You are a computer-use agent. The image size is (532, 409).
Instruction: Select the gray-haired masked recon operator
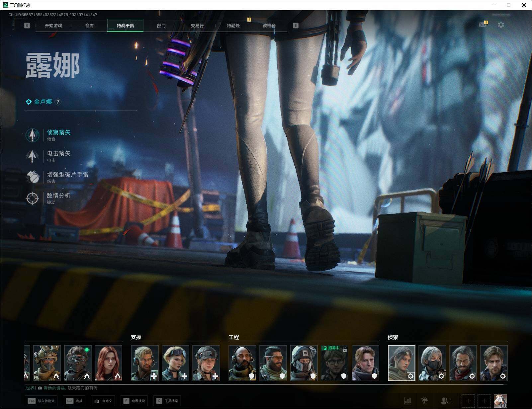click(x=432, y=363)
